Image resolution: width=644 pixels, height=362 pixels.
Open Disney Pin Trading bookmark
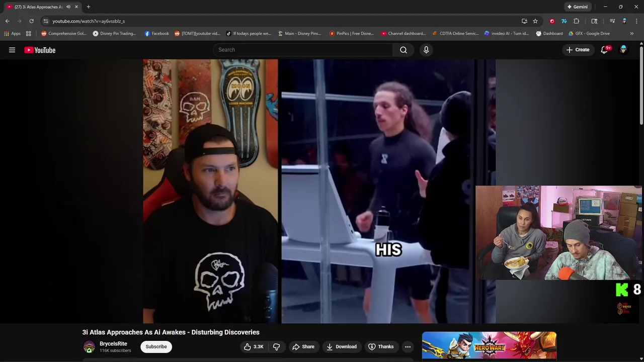(x=115, y=34)
